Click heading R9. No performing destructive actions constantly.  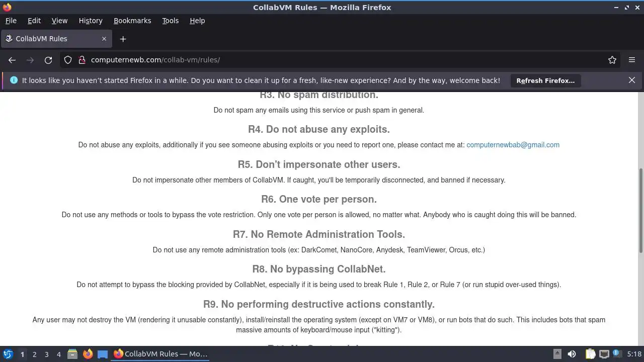(x=319, y=304)
